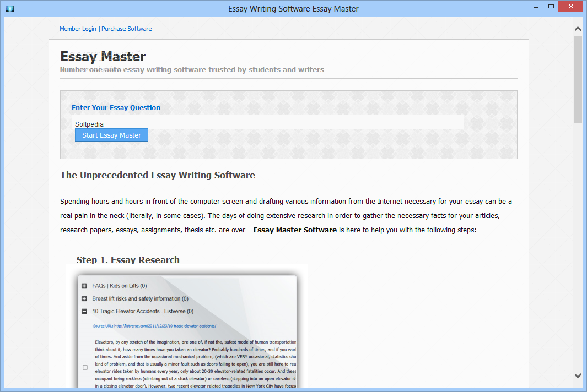This screenshot has width=587, height=392.
Task: Click the scrollbar down arrow
Action: (x=578, y=375)
